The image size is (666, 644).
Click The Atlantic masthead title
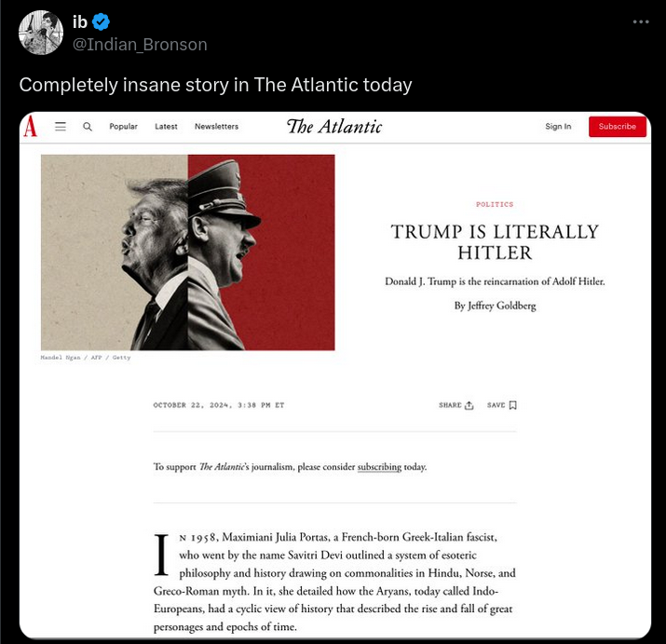(334, 126)
